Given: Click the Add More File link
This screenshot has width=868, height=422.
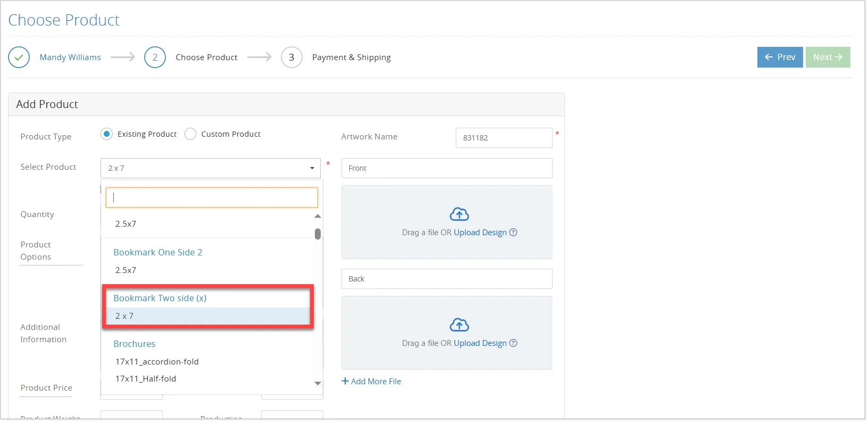Looking at the screenshot, I should (x=371, y=382).
